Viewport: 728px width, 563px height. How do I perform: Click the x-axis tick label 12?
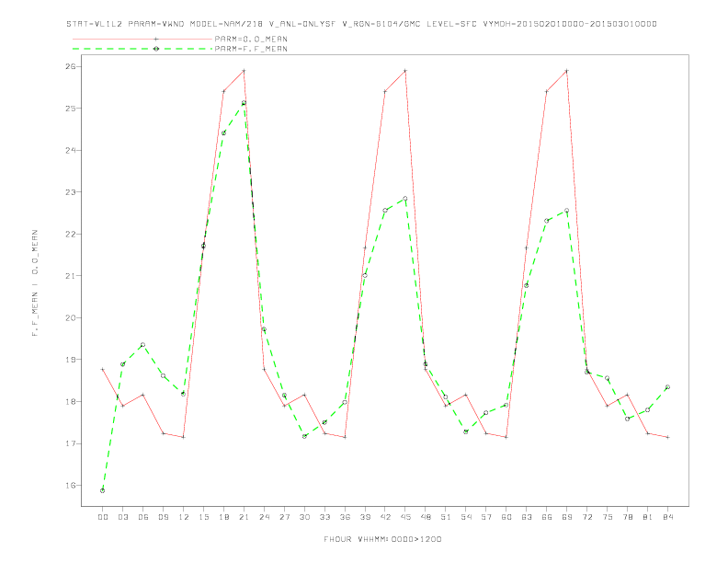pos(184,517)
